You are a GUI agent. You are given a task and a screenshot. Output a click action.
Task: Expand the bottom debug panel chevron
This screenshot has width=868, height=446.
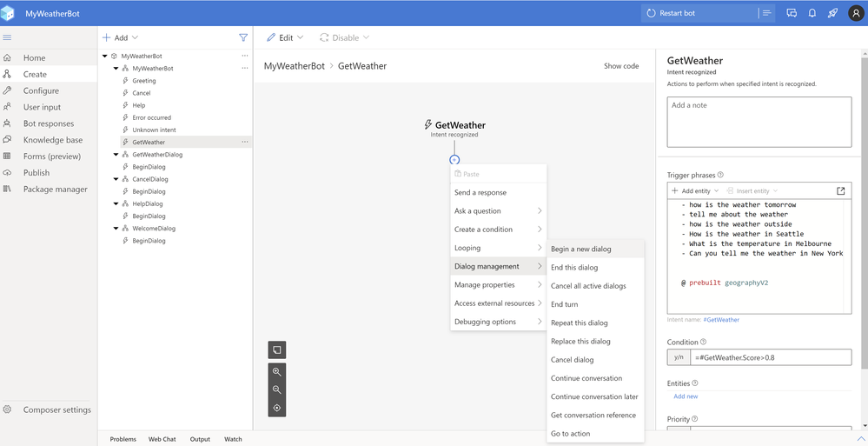coord(860,439)
